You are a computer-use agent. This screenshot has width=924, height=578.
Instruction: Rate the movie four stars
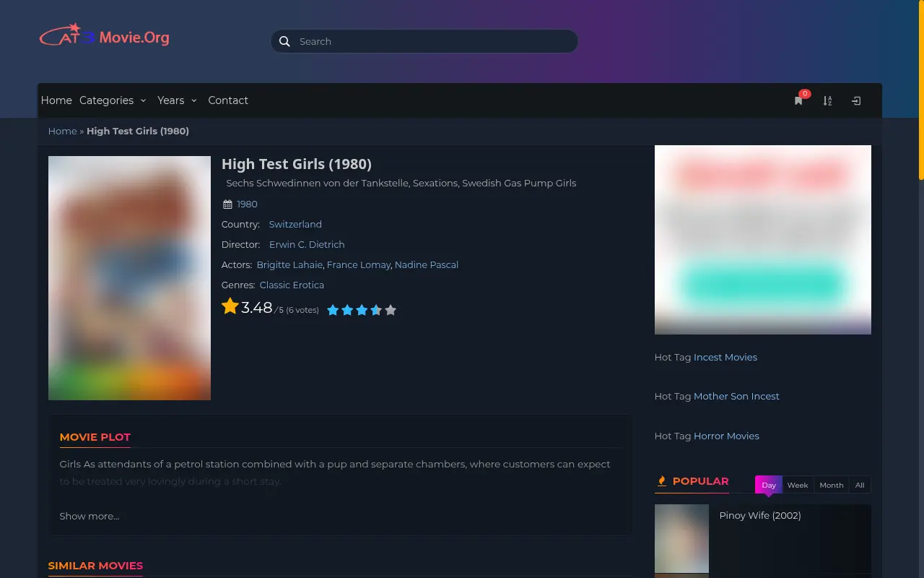376,310
